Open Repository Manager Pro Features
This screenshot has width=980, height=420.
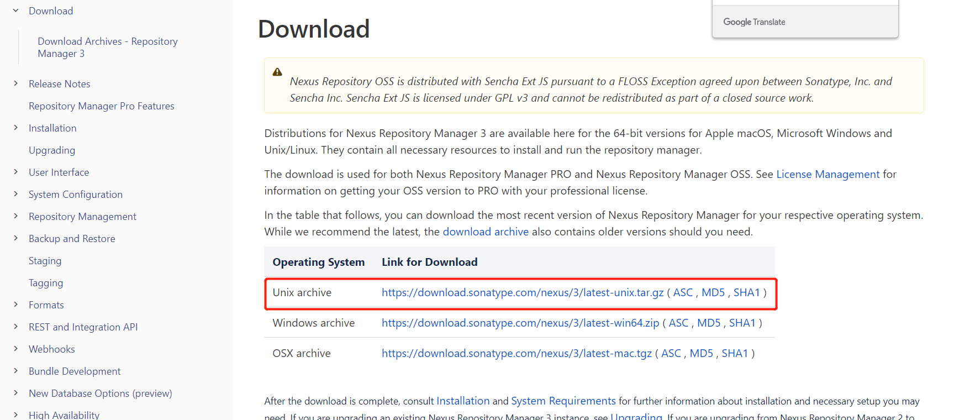pos(102,106)
